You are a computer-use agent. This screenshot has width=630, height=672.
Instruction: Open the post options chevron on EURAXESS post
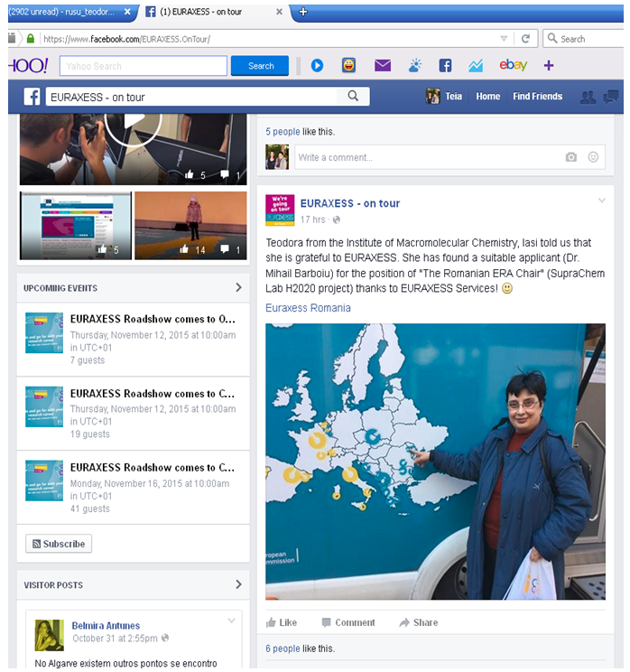(x=602, y=201)
